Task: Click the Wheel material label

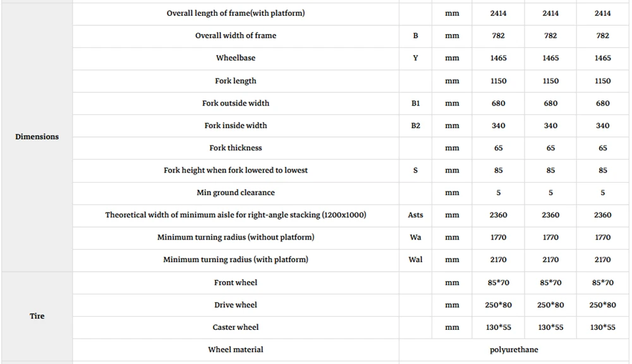Action: tap(236, 349)
